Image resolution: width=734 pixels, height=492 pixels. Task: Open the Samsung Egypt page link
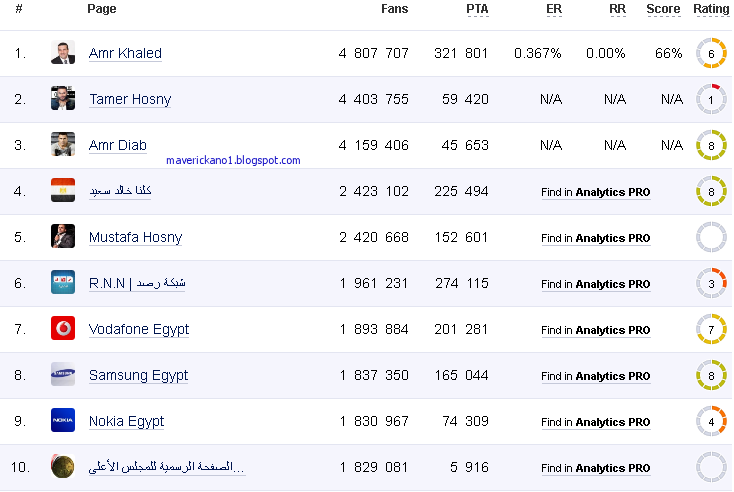point(138,375)
